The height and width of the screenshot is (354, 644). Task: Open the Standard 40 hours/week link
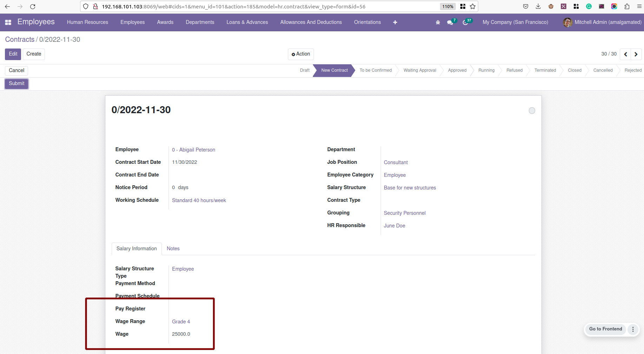[x=199, y=200]
